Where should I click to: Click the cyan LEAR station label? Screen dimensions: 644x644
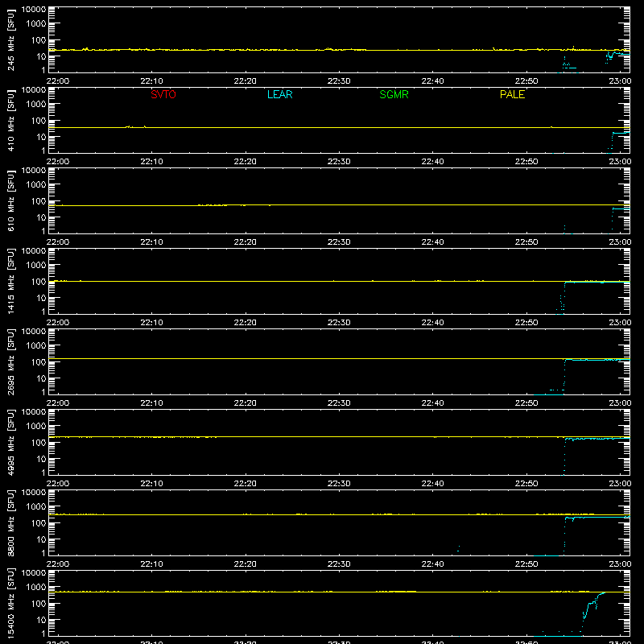pos(279,94)
